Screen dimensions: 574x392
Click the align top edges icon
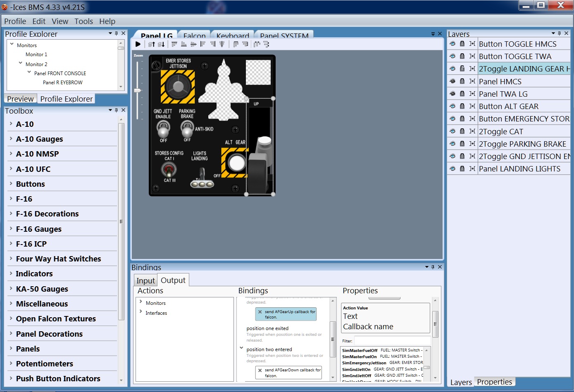[x=174, y=44]
